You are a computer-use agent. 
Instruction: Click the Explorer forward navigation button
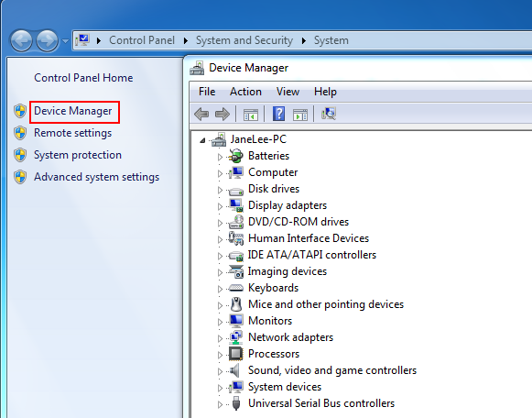(47, 40)
